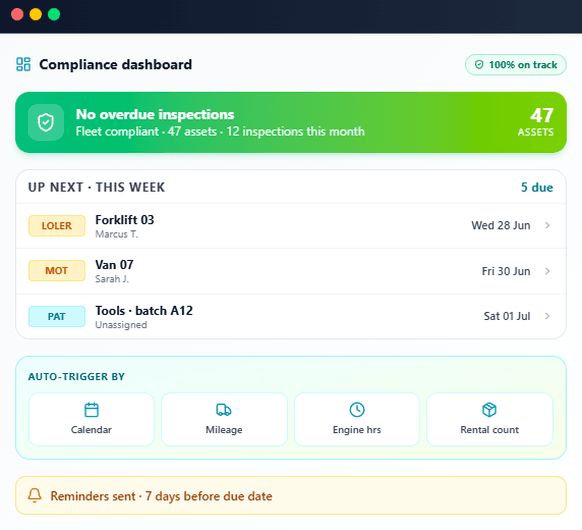
Task: Click the Wed 28 Jun date
Action: click(x=501, y=225)
